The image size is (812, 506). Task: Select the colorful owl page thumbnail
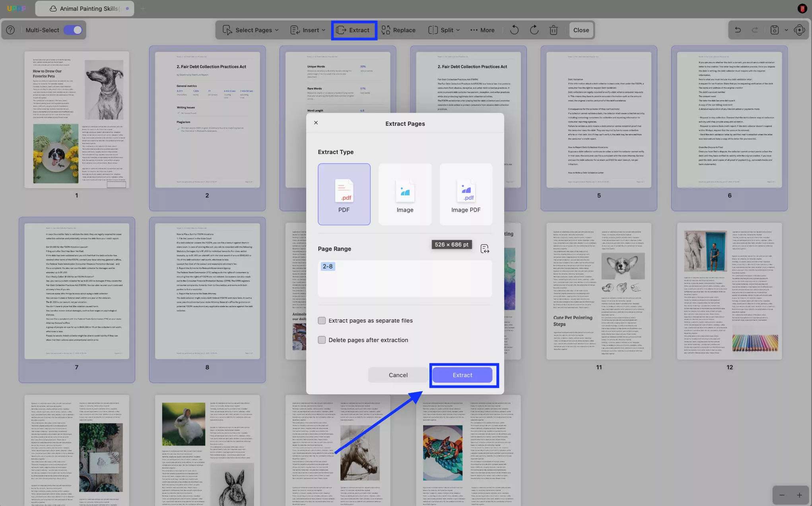pos(468,450)
